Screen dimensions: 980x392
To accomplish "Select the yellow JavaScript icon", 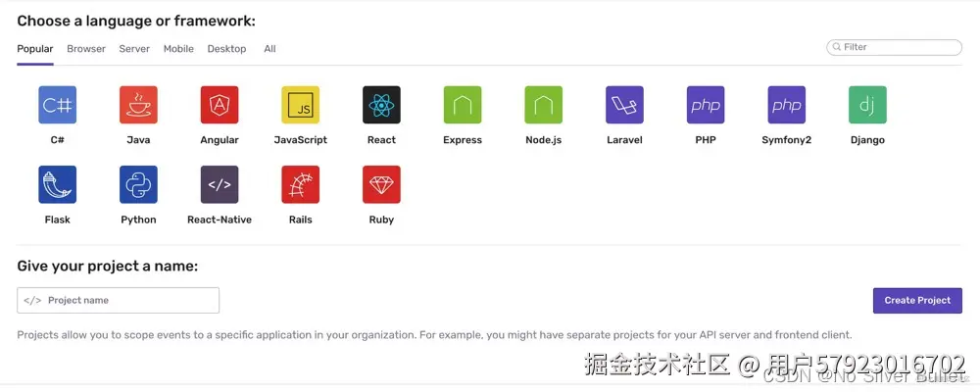I will (301, 105).
